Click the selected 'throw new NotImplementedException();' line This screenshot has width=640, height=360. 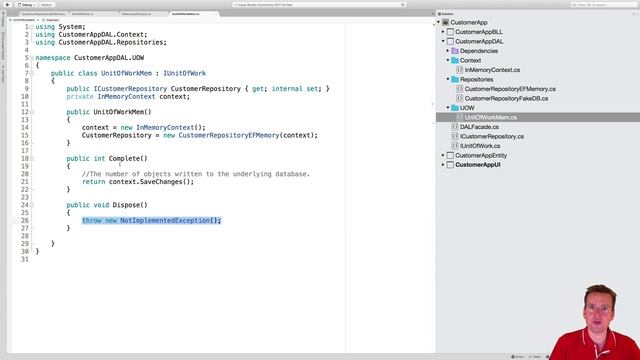point(151,220)
